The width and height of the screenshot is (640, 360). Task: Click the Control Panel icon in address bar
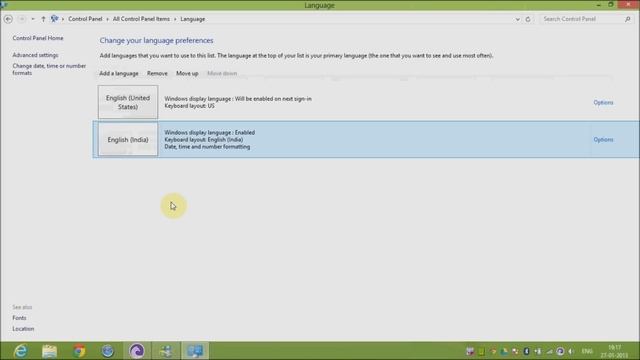54,19
